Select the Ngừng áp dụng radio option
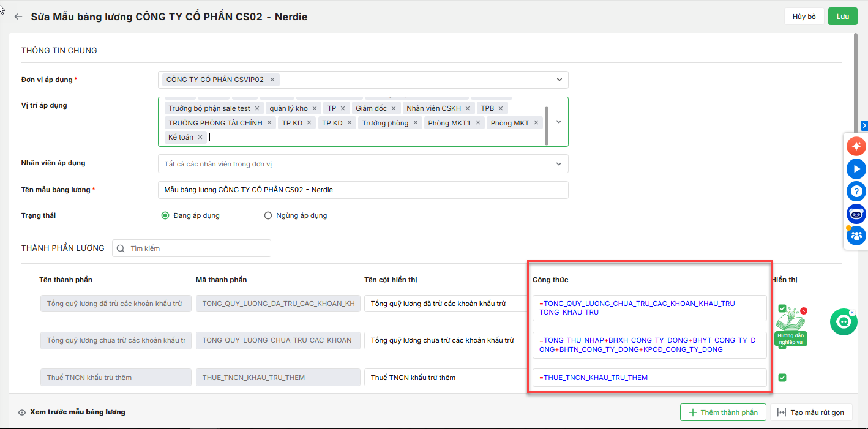Screen dimensions: 868x429 coord(268,215)
